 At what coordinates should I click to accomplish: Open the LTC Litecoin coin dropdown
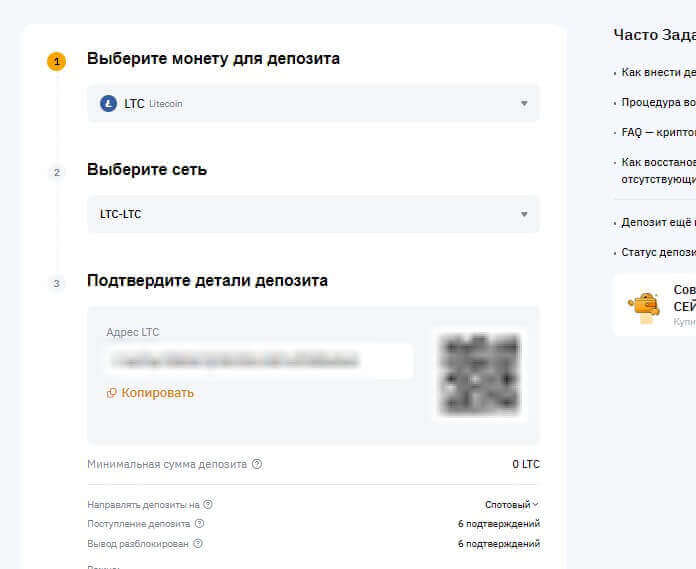click(313, 103)
